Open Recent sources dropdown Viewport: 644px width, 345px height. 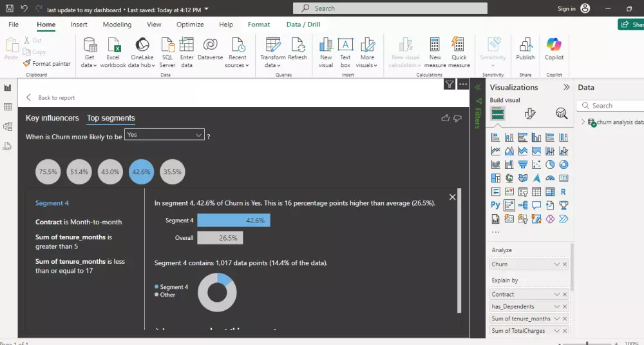click(x=238, y=53)
